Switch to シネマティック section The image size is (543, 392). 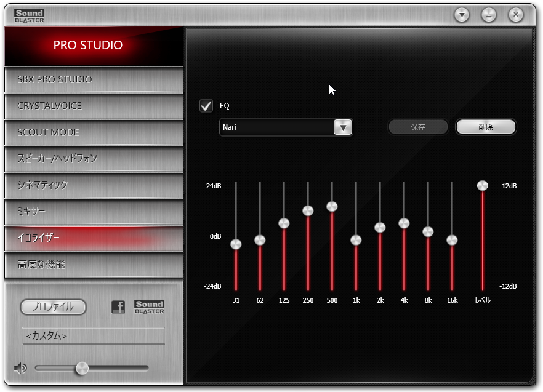pos(94,185)
